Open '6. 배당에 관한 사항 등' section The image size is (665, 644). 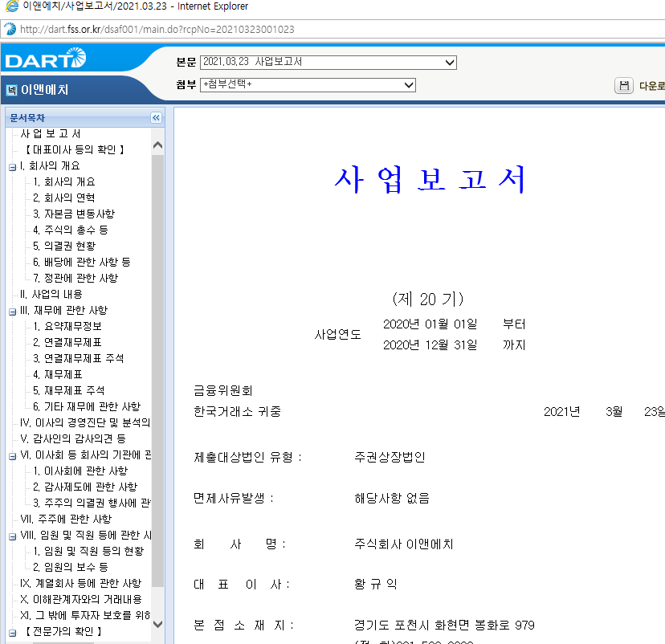[x=82, y=263]
